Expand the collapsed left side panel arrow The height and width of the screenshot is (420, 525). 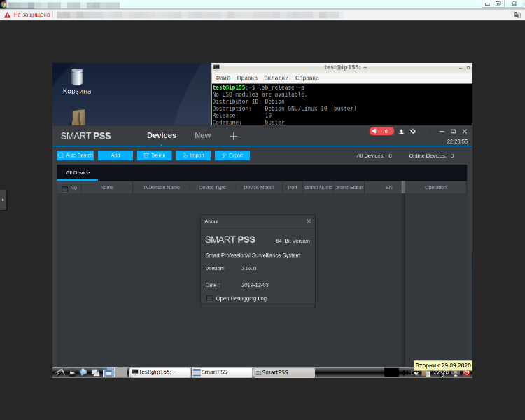tap(3, 200)
